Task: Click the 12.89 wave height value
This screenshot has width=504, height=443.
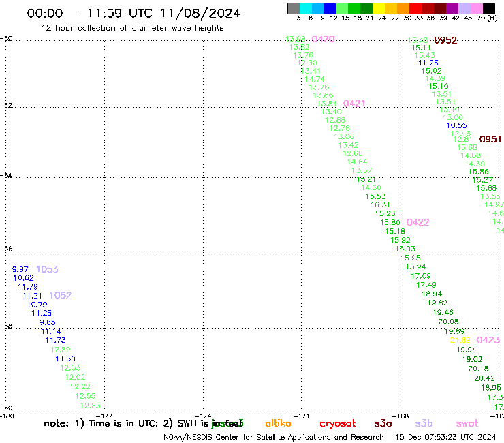Action: [x=61, y=350]
